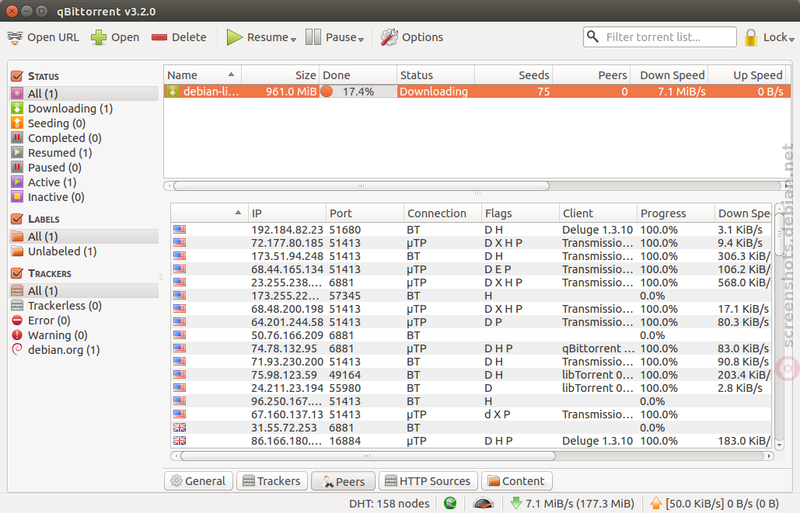Sort peers by IP column header
Viewport: 800px width, 513px height.
coord(287,213)
